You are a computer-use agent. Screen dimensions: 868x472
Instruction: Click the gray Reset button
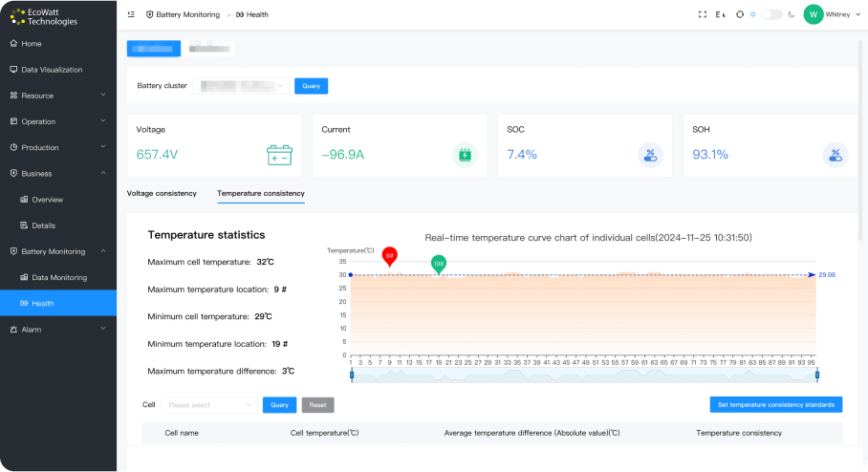point(317,405)
